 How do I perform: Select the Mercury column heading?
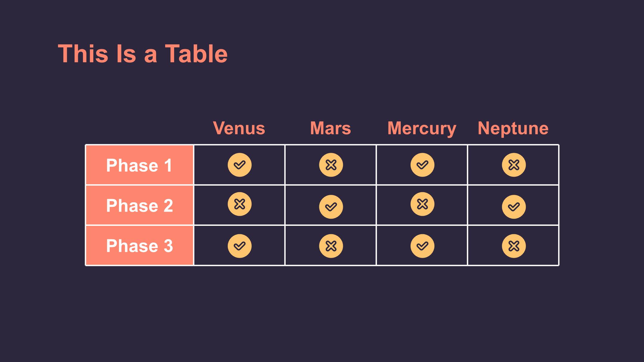point(422,129)
